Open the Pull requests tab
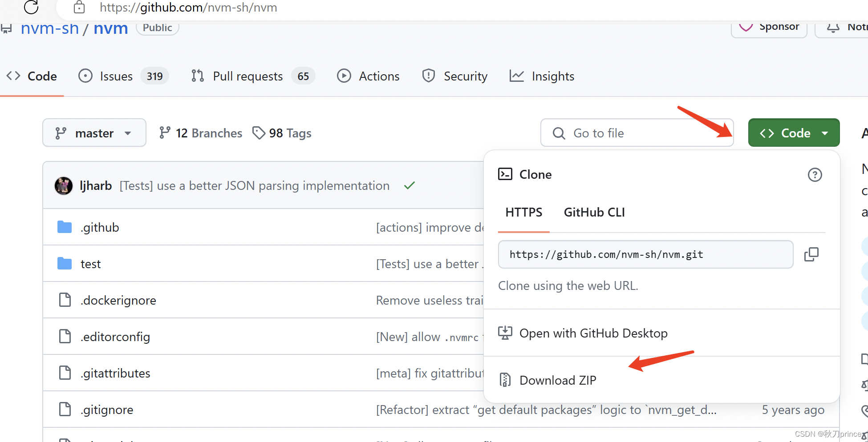Image resolution: width=868 pixels, height=442 pixels. pyautogui.click(x=253, y=76)
